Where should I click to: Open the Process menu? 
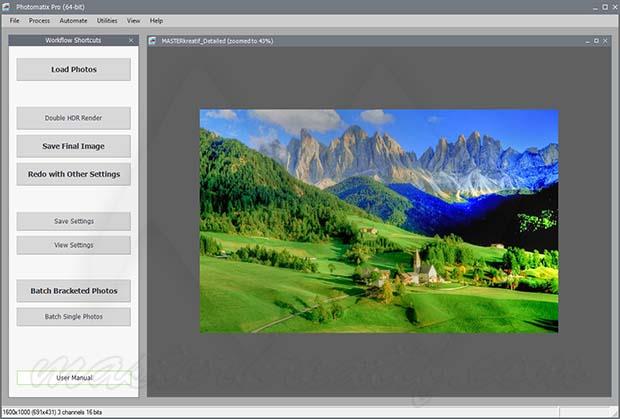(39, 21)
